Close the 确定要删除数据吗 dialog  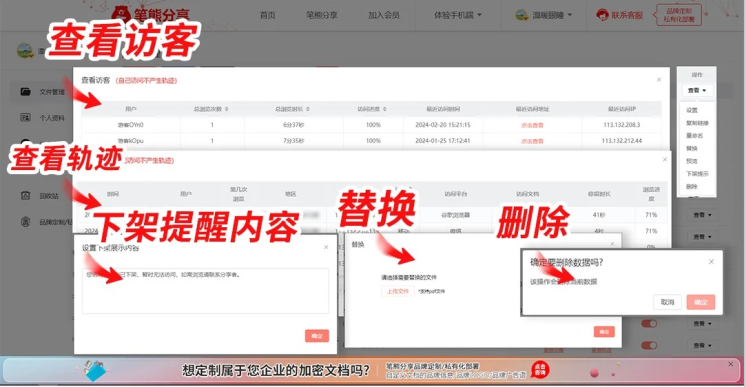[711, 262]
